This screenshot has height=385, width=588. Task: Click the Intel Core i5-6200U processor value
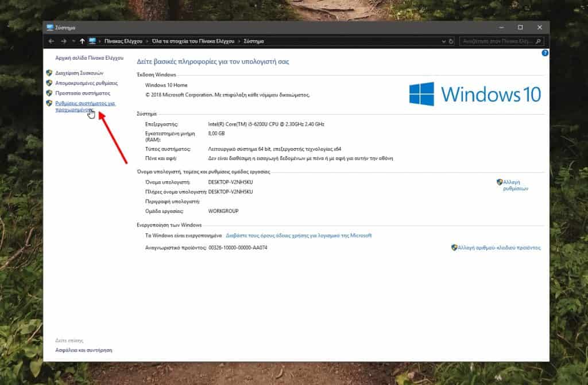(x=266, y=124)
